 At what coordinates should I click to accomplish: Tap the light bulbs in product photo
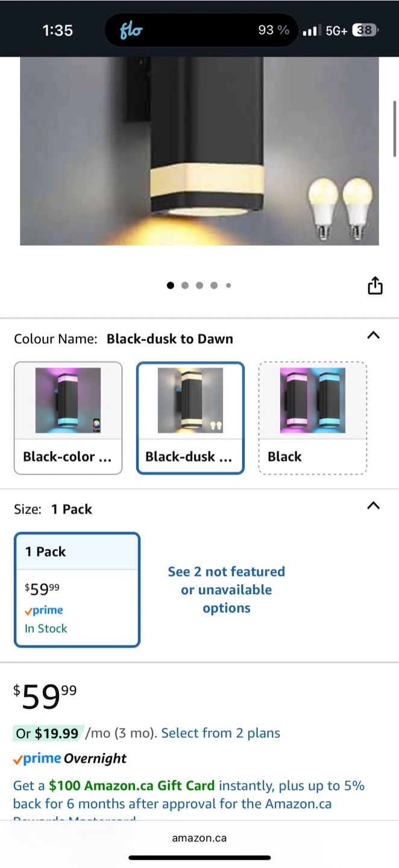click(341, 208)
